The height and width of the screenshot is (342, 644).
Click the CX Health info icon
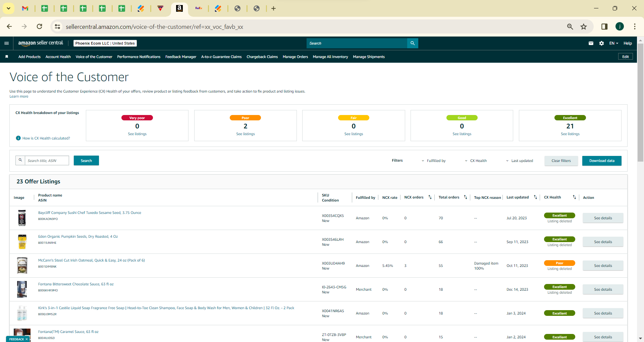[18, 138]
